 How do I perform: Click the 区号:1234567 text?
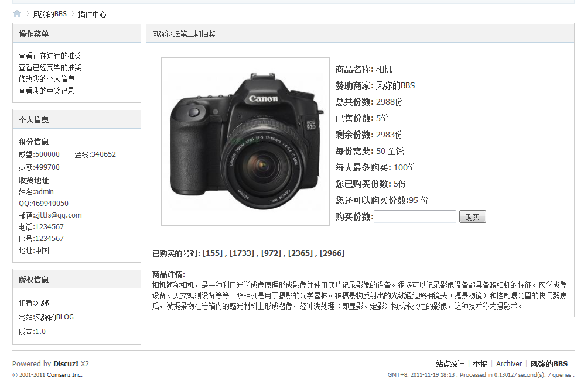point(41,238)
